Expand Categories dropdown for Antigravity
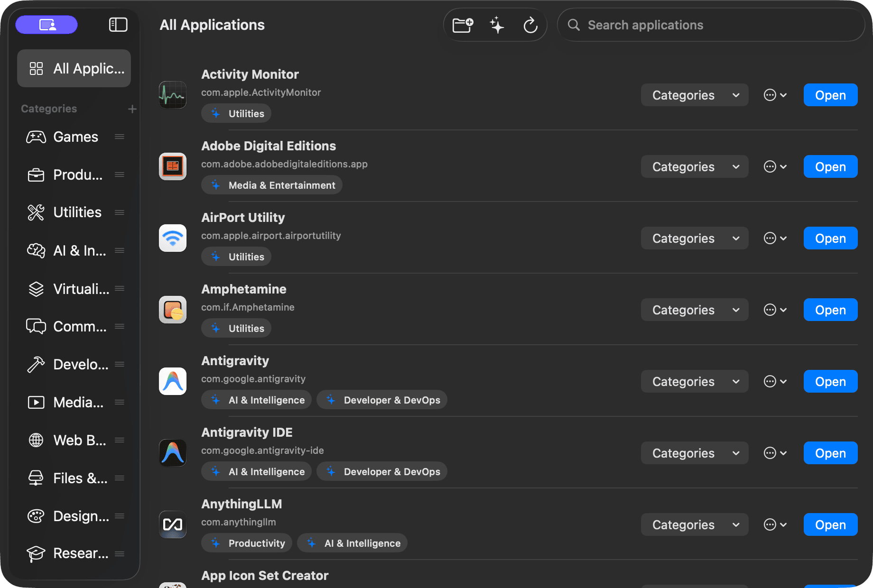The height and width of the screenshot is (588, 873). coord(695,381)
